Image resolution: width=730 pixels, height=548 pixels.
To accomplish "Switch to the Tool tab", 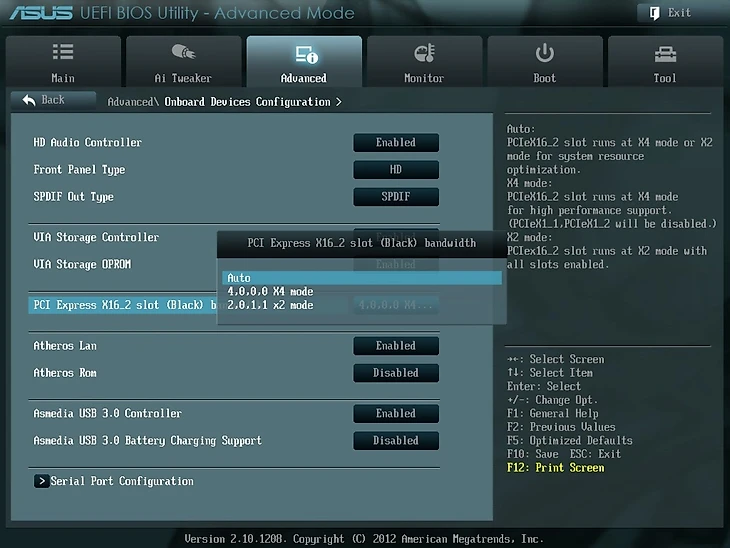I will (x=665, y=61).
